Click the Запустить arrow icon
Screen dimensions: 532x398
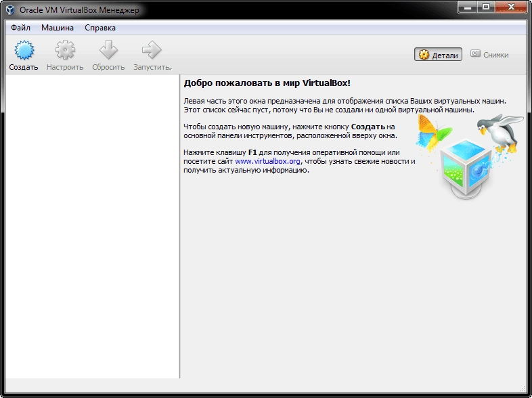152,50
